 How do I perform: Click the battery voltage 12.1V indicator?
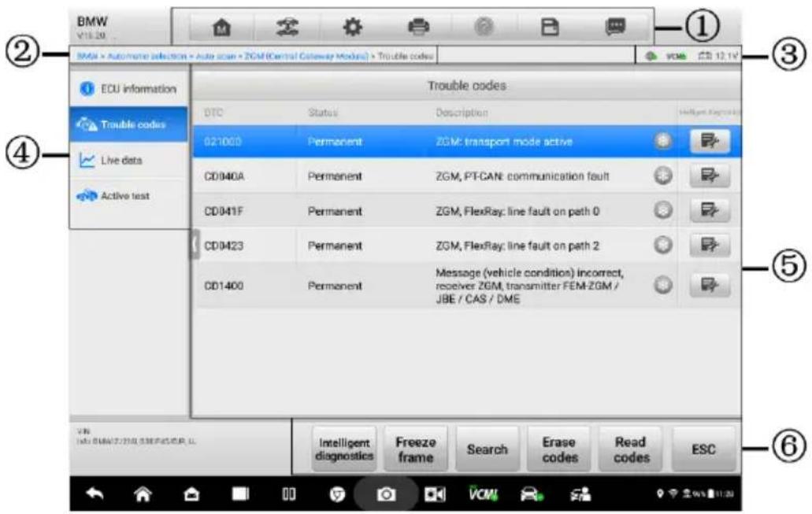pyautogui.click(x=717, y=56)
